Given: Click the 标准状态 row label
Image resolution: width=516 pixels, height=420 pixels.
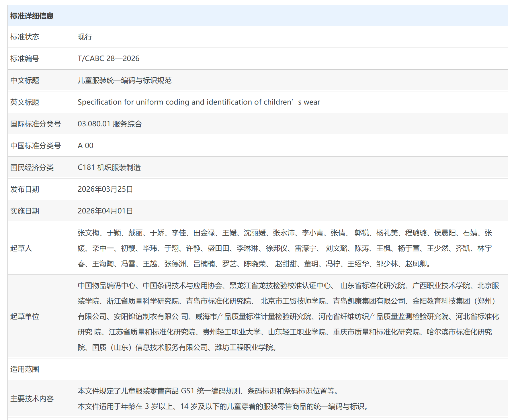Looking at the screenshot, I should [25, 37].
